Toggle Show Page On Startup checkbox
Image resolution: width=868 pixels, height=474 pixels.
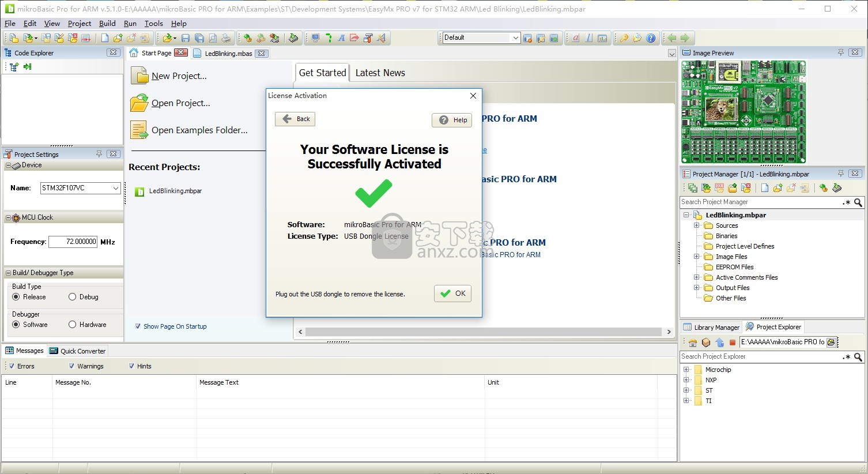coord(138,326)
